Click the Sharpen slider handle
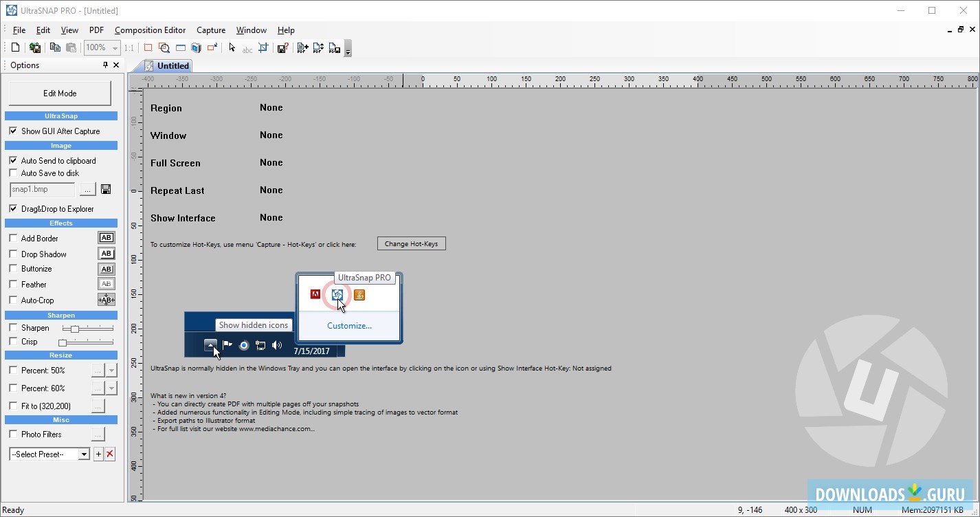Viewport: 980px width, 517px height. pos(75,329)
